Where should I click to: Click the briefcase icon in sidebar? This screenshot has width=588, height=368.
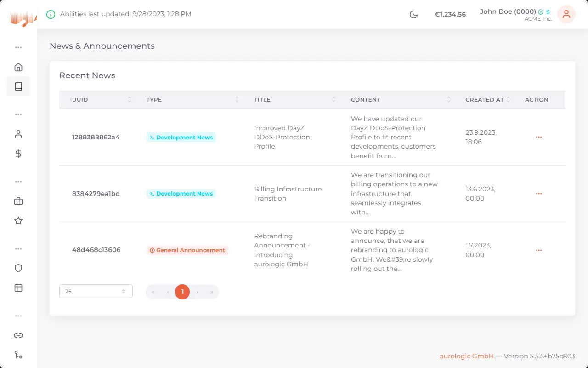18,201
